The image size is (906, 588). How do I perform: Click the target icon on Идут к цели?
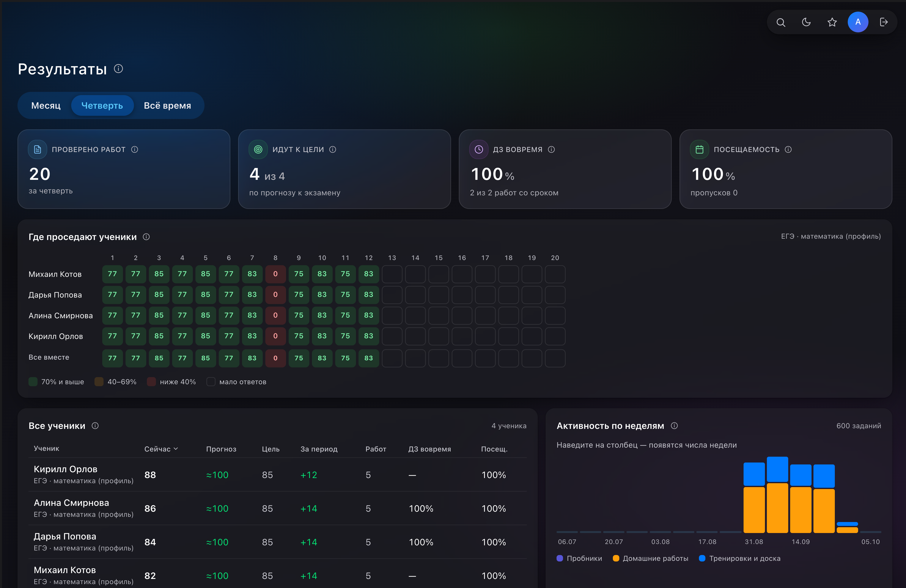click(x=258, y=150)
